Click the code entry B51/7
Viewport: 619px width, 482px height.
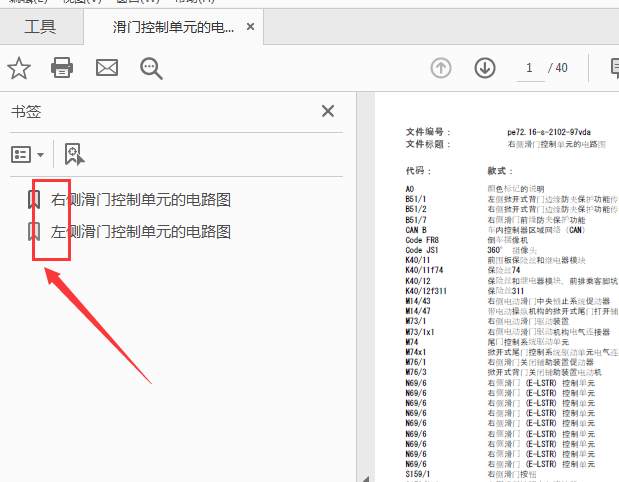416,220
